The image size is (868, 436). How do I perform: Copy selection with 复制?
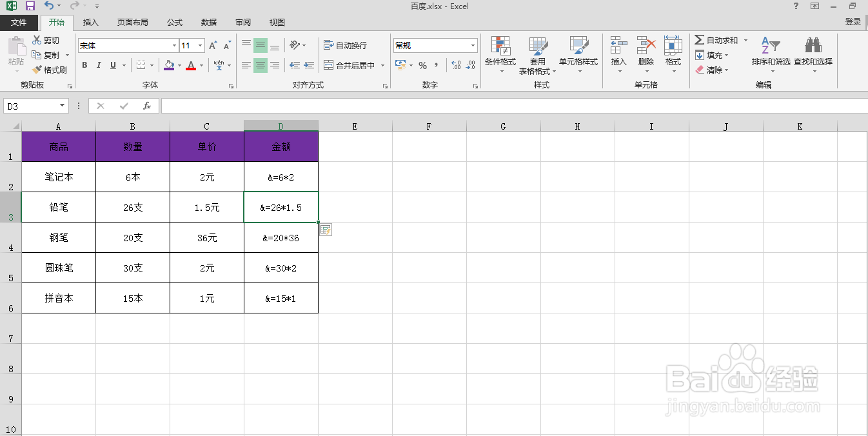pyautogui.click(x=46, y=55)
